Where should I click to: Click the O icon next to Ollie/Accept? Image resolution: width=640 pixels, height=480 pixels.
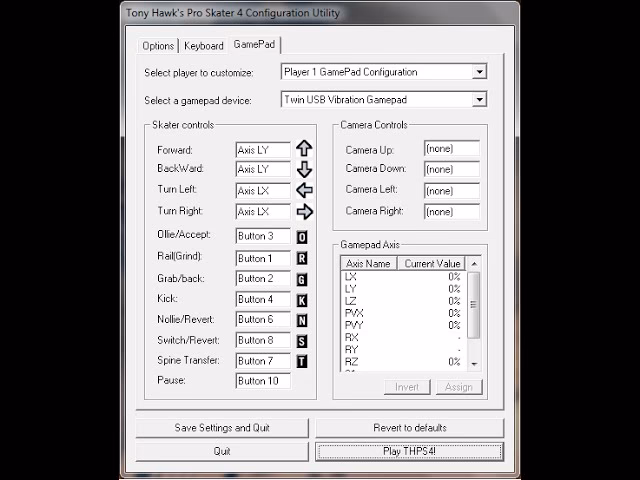coord(302,237)
